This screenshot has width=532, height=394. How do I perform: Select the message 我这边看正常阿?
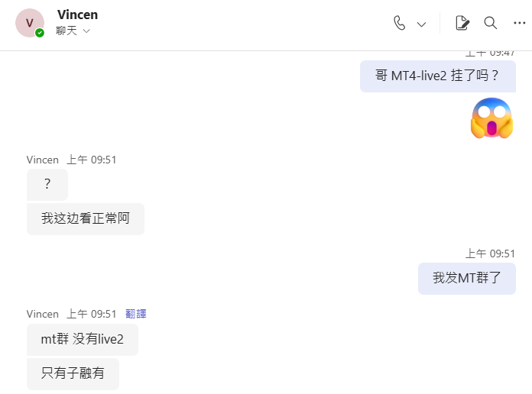[86, 218]
